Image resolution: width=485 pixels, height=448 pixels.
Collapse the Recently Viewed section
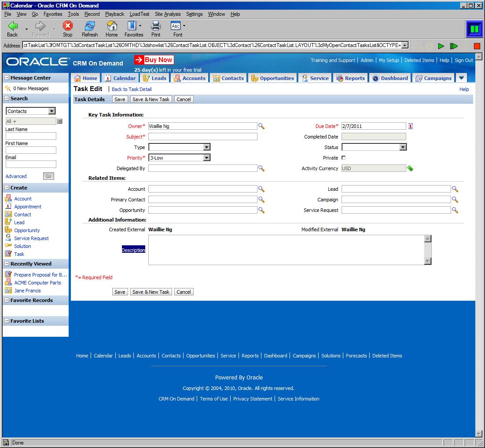pos(7,264)
